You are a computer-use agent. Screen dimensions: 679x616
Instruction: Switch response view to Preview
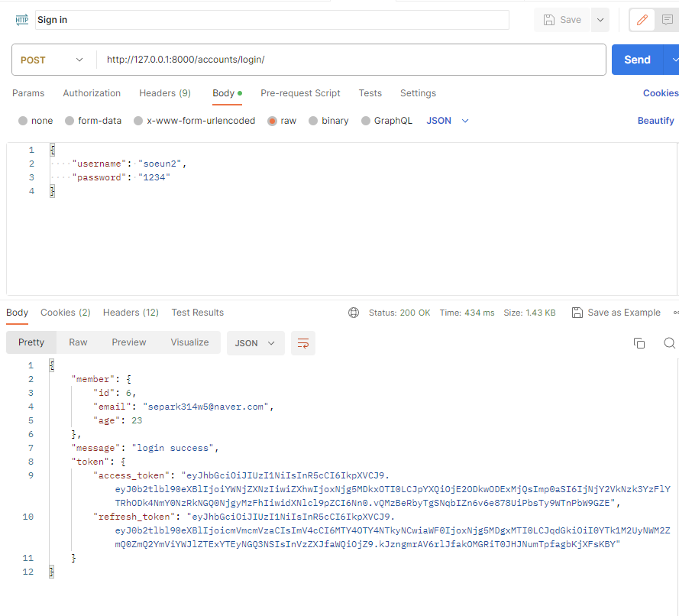pos(129,342)
